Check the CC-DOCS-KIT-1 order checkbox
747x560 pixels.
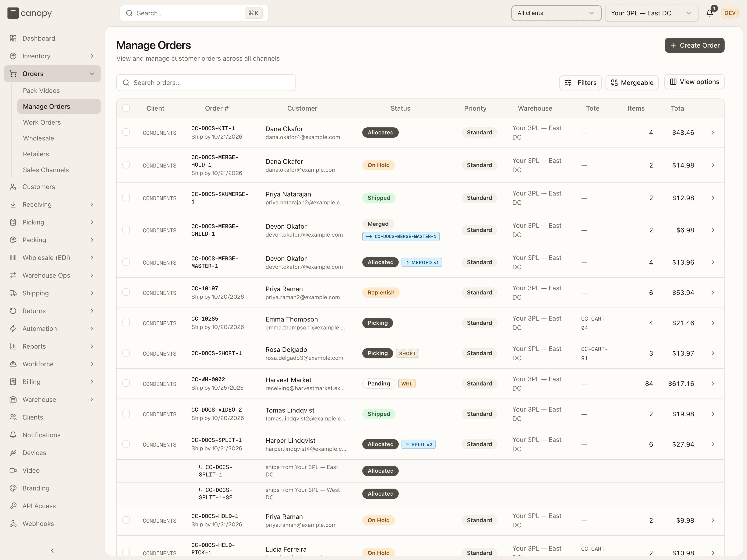(x=126, y=132)
